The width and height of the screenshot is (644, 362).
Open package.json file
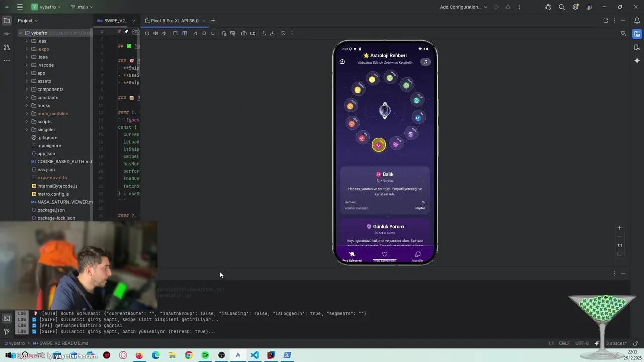51,210
